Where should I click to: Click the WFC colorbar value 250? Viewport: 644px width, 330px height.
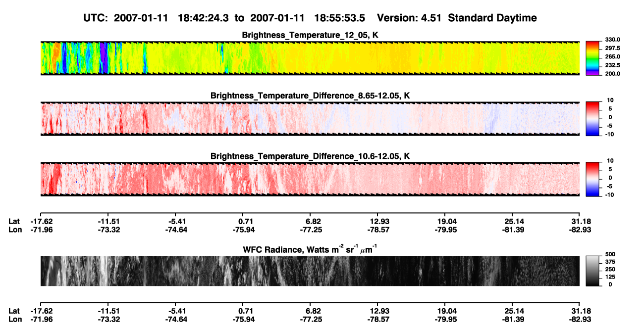610,269
